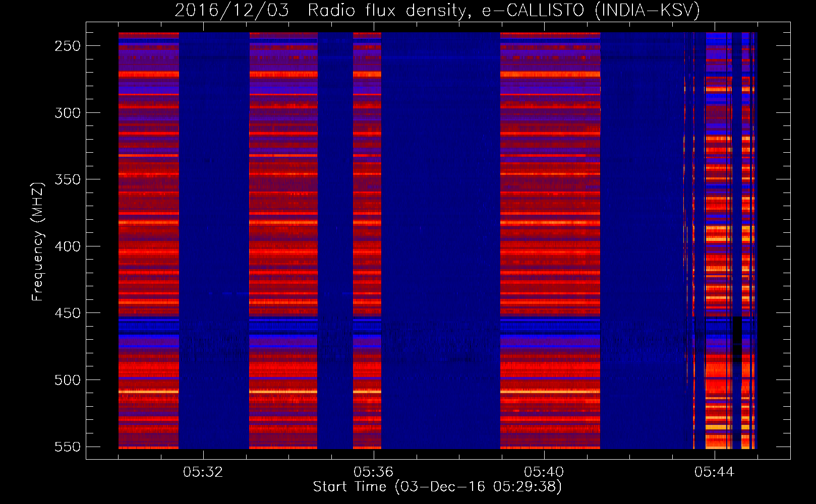
Task: Click the 300 frequency tick label
Action: 68,113
